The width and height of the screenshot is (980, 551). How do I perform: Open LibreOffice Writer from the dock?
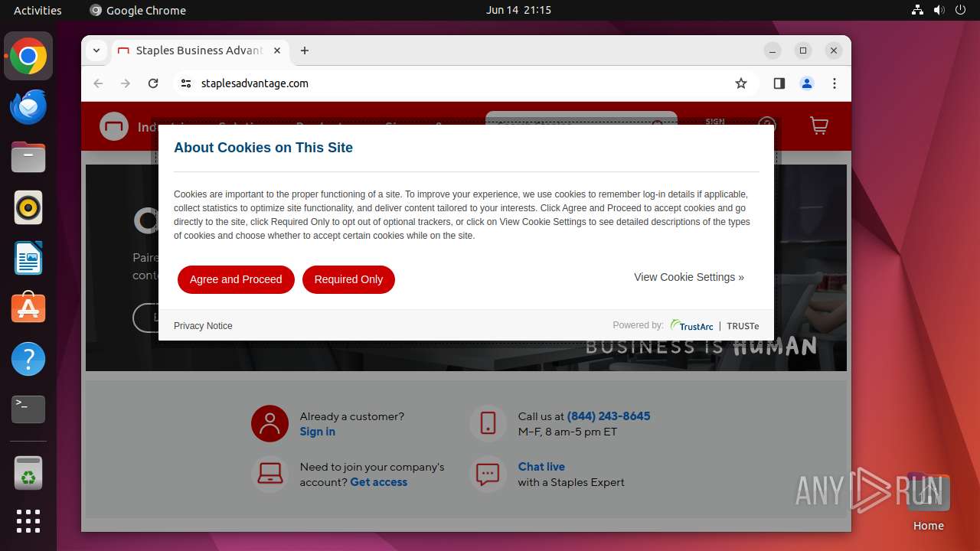[28, 258]
